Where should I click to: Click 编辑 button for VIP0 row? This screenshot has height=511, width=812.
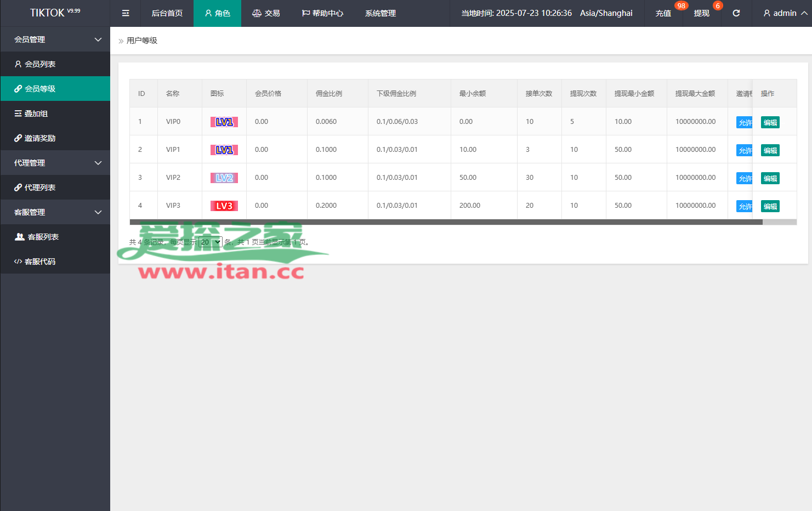click(770, 122)
